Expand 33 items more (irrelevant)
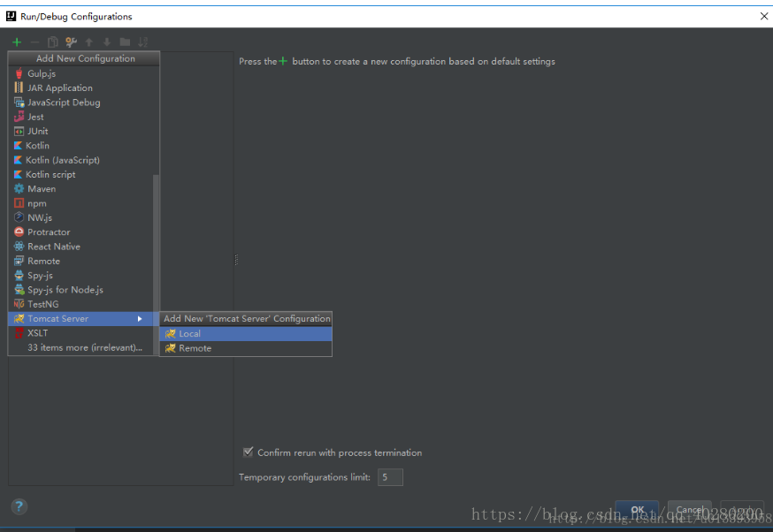Image resolution: width=773 pixels, height=532 pixels. click(x=81, y=347)
